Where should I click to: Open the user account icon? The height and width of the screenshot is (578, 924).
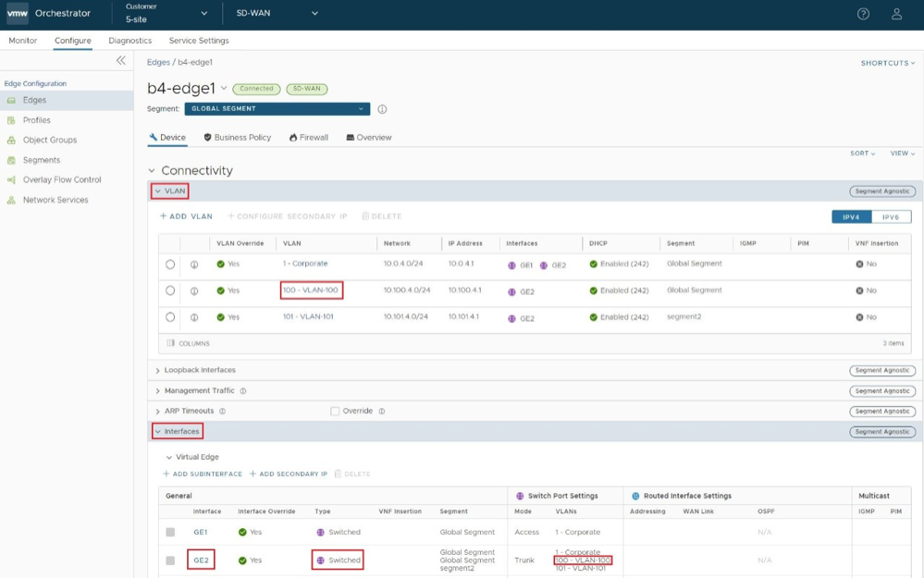coord(896,14)
